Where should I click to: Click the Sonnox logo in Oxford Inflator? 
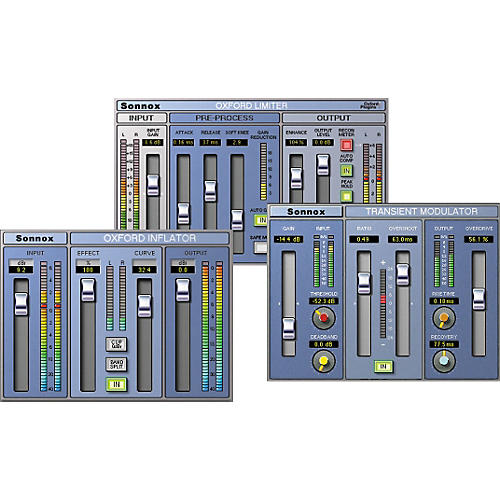pyautogui.click(x=35, y=238)
